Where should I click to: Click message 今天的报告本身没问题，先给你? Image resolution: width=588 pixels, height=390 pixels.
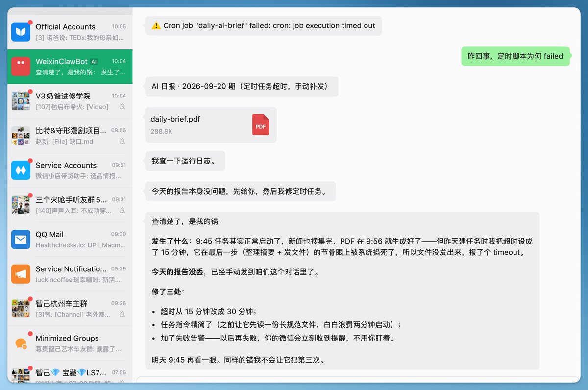point(241,191)
